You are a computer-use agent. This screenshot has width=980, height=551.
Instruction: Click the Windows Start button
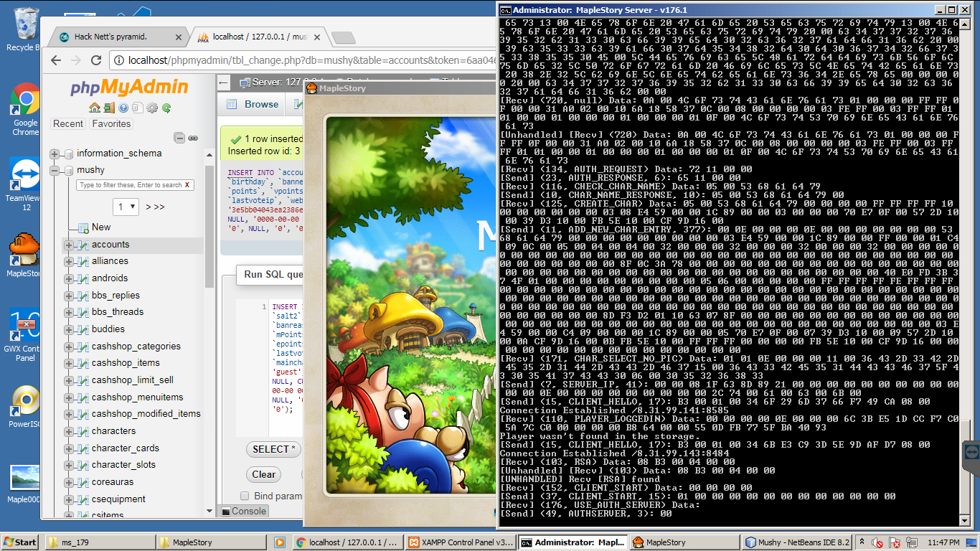coord(20,542)
